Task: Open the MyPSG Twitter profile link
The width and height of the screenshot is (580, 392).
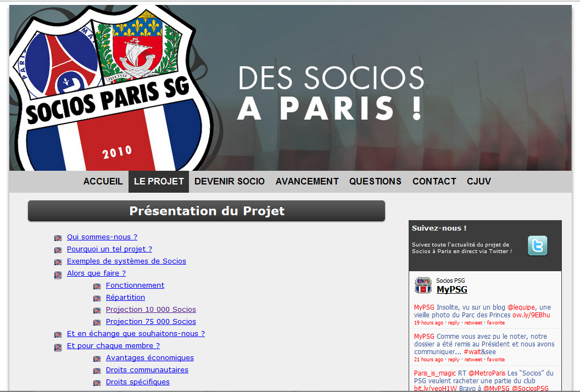Action: (x=451, y=289)
